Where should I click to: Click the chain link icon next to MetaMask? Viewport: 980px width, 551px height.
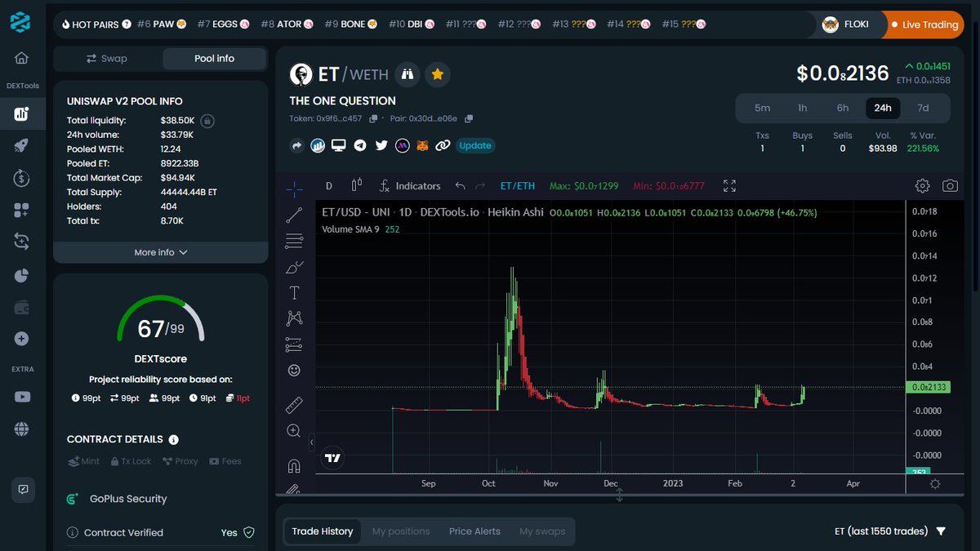tap(443, 145)
